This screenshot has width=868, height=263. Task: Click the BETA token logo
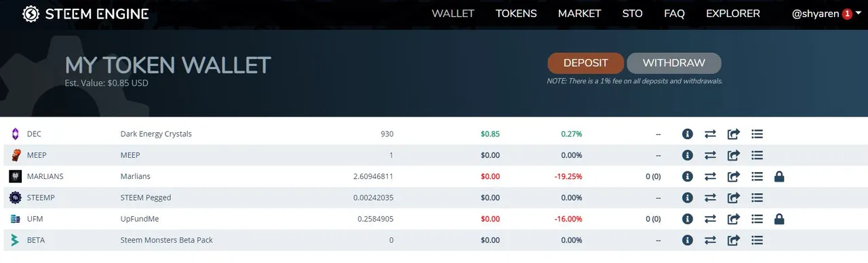point(15,240)
